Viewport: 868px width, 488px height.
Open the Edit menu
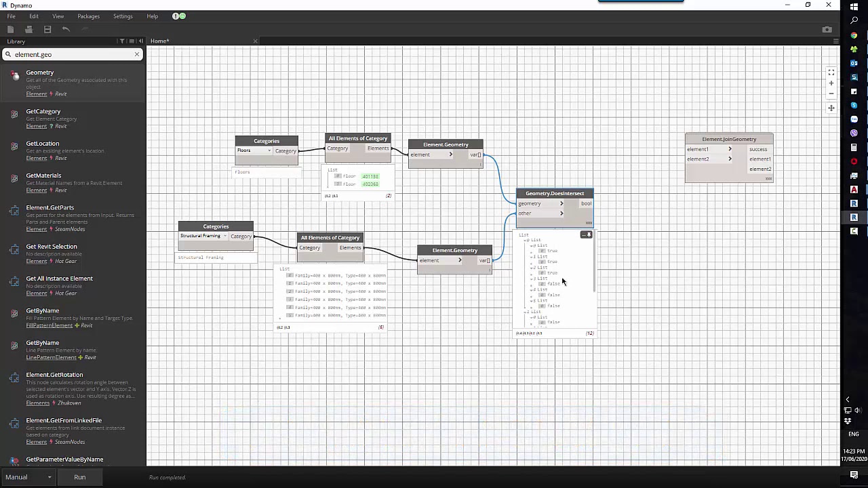coord(34,16)
